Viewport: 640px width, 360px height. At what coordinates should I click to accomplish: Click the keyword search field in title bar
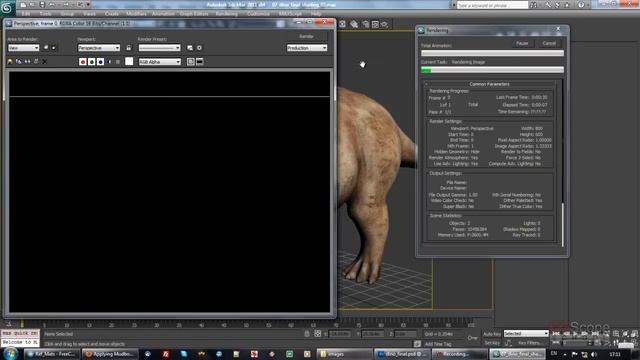(x=492, y=5)
